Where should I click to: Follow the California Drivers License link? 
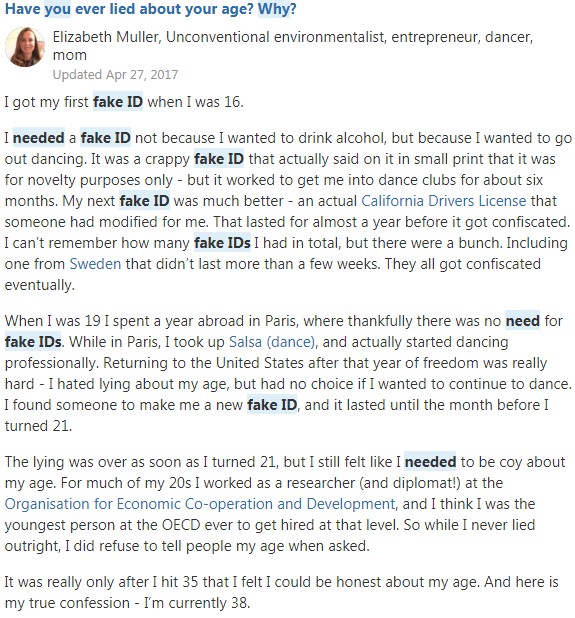(x=444, y=201)
